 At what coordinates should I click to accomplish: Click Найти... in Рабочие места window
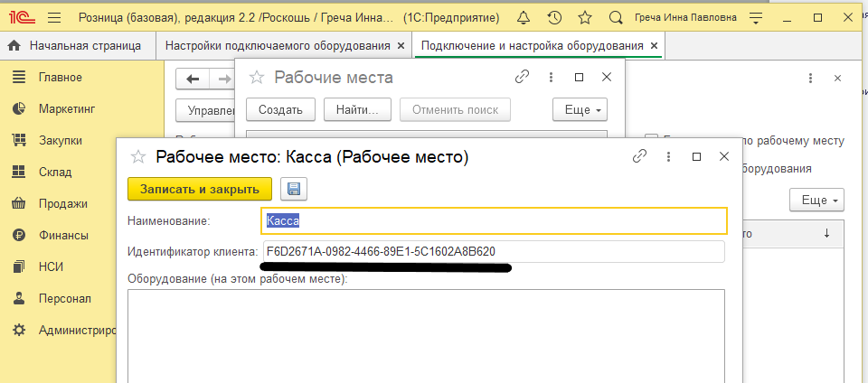(358, 109)
